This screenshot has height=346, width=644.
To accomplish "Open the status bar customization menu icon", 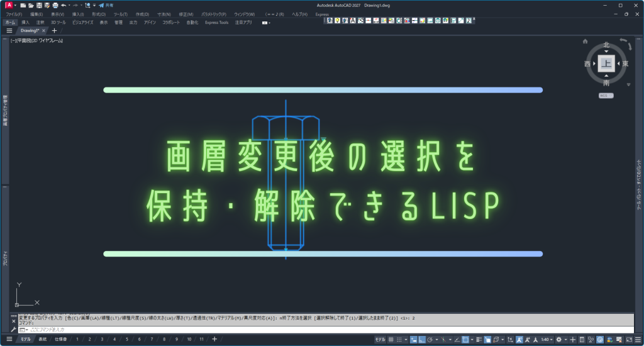I will pyautogui.click(x=636, y=339).
